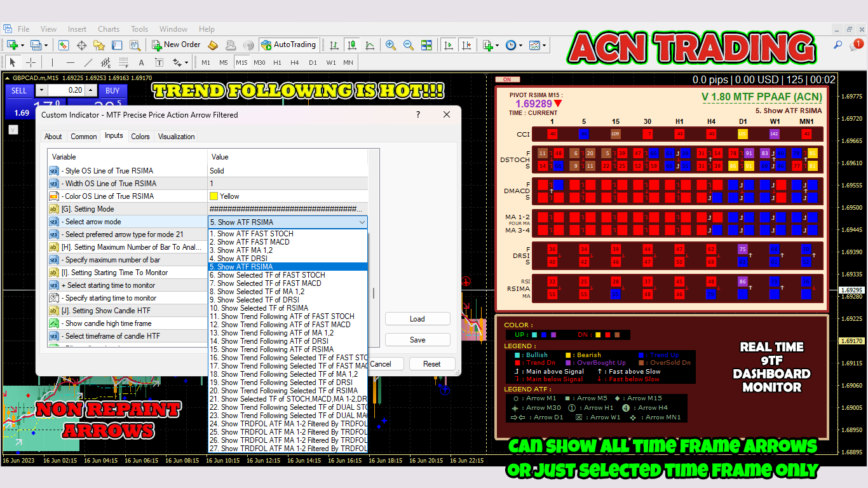Open the dialog help question mark
The height and width of the screenshot is (488, 868).
[418, 114]
